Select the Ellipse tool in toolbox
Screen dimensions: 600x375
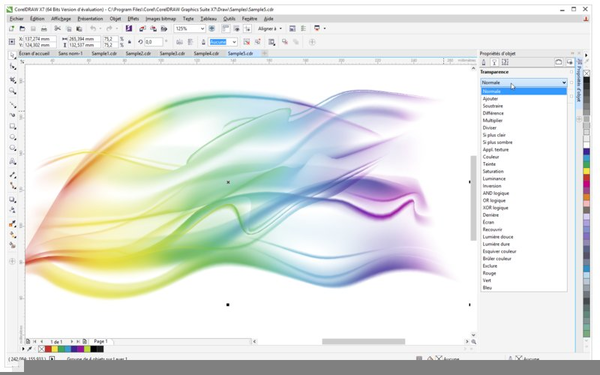[x=13, y=137]
